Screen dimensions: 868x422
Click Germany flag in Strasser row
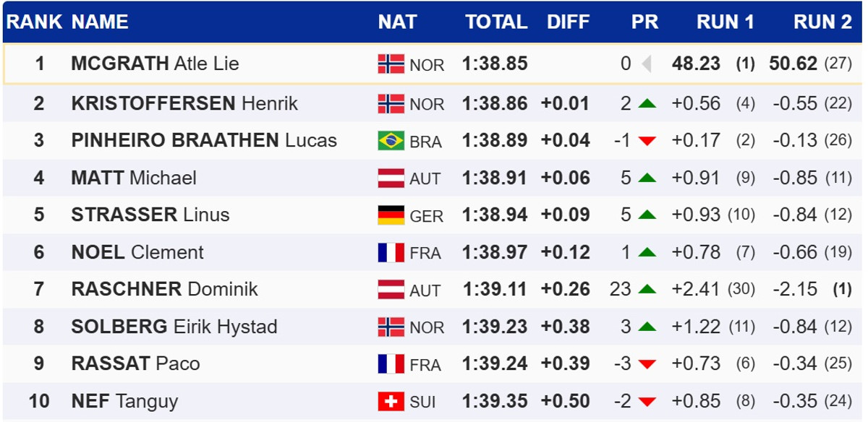coord(391,215)
